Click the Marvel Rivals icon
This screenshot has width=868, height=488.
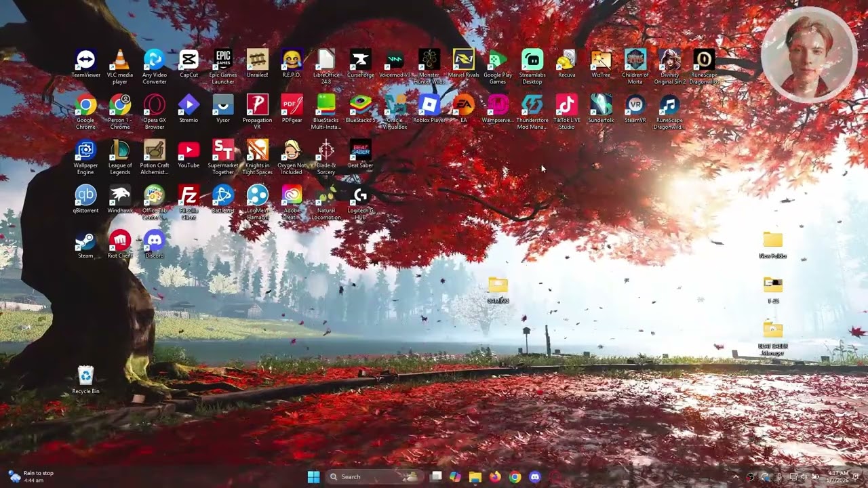click(464, 60)
